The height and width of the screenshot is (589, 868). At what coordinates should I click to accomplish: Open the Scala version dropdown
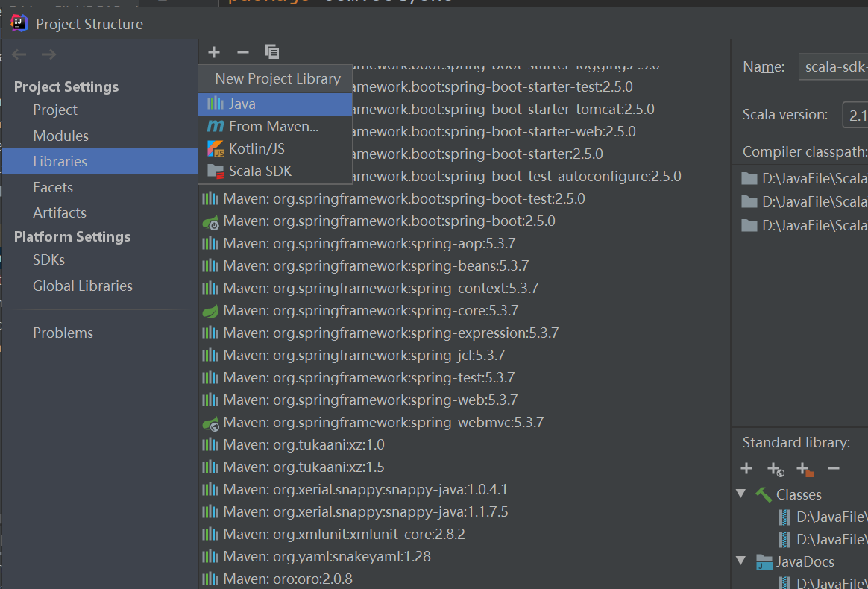[x=855, y=115]
